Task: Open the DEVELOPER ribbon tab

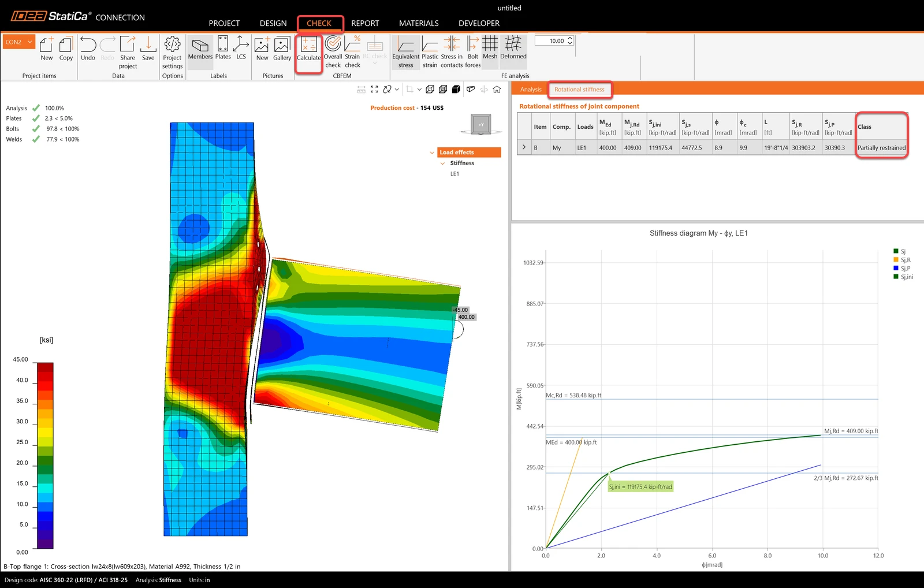Action: pos(479,23)
